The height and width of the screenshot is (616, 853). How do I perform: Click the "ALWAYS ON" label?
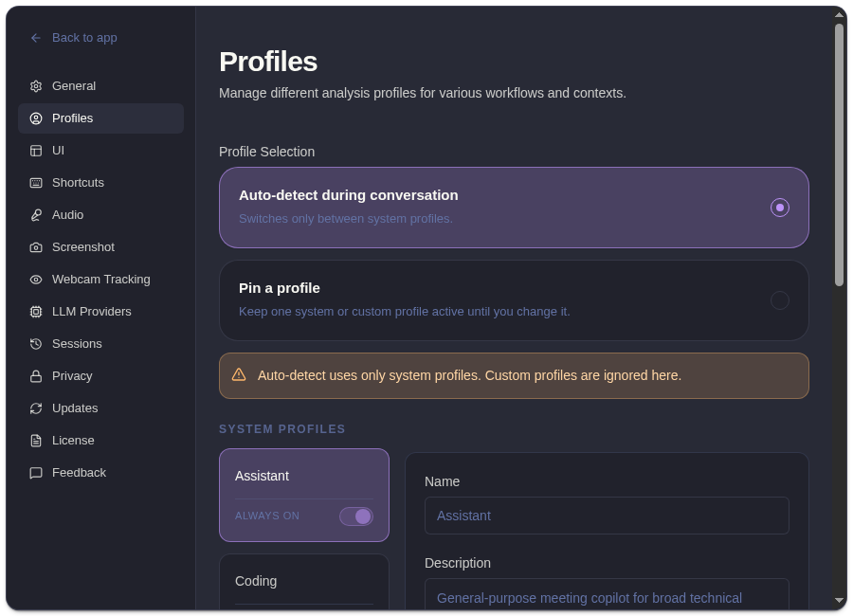click(x=267, y=516)
